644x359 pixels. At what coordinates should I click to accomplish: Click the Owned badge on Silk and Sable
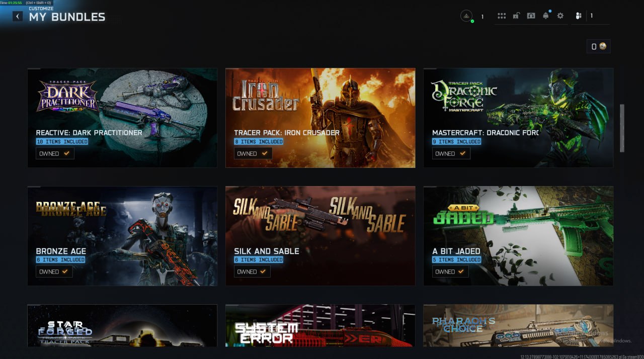252,272
